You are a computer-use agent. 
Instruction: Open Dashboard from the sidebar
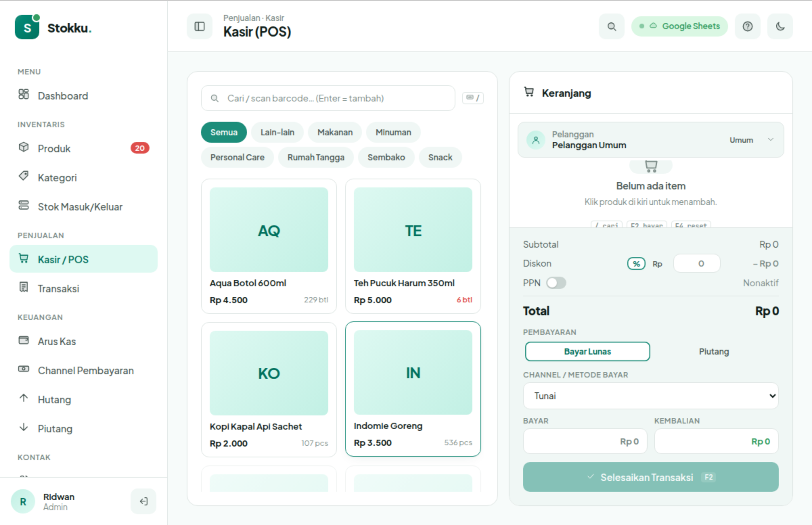click(84, 96)
